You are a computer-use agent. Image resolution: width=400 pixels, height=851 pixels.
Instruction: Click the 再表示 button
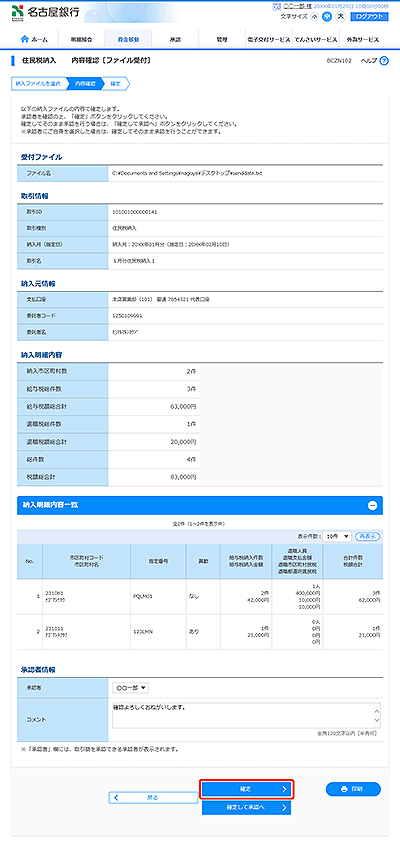(x=367, y=536)
